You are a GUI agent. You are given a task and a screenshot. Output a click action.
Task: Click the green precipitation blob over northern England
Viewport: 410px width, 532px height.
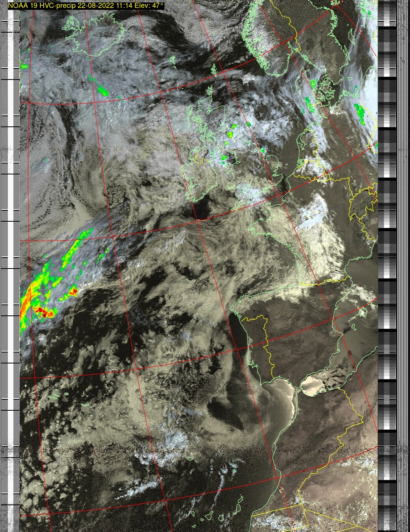pyautogui.click(x=230, y=134)
